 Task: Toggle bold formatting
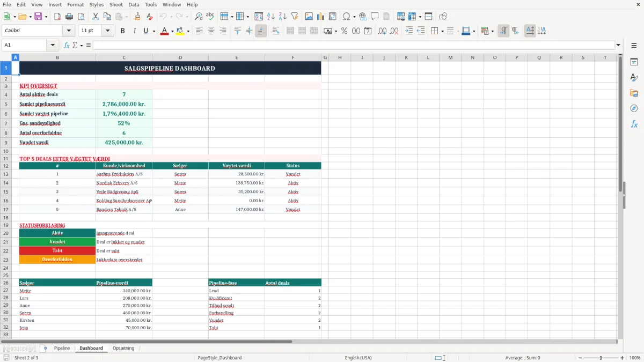point(122,31)
